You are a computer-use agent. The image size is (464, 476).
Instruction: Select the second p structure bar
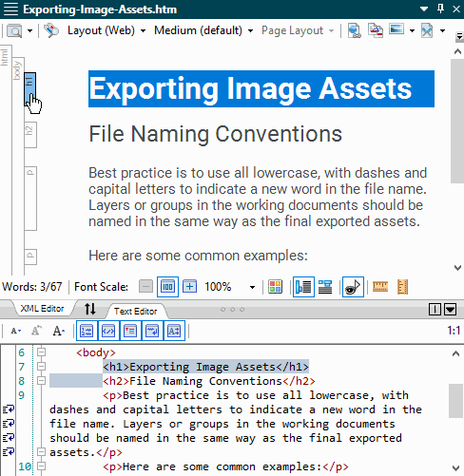[x=30, y=257]
